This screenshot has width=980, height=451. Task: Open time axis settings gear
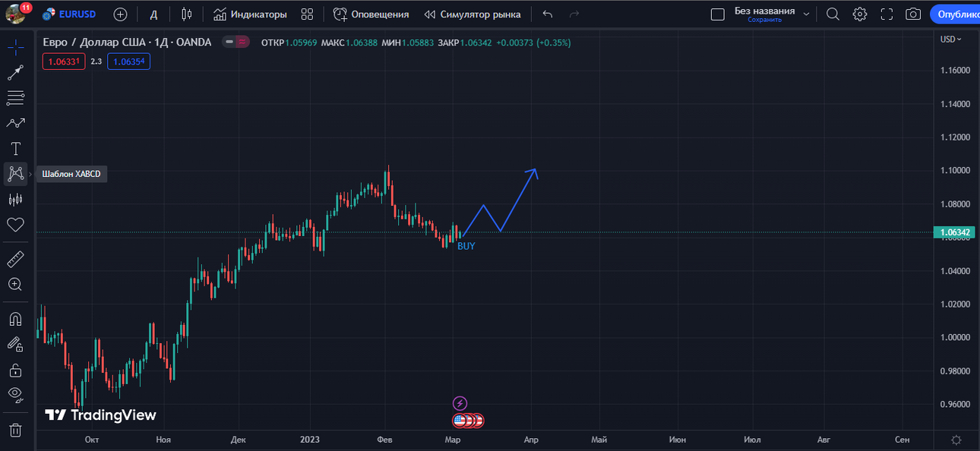point(956,440)
